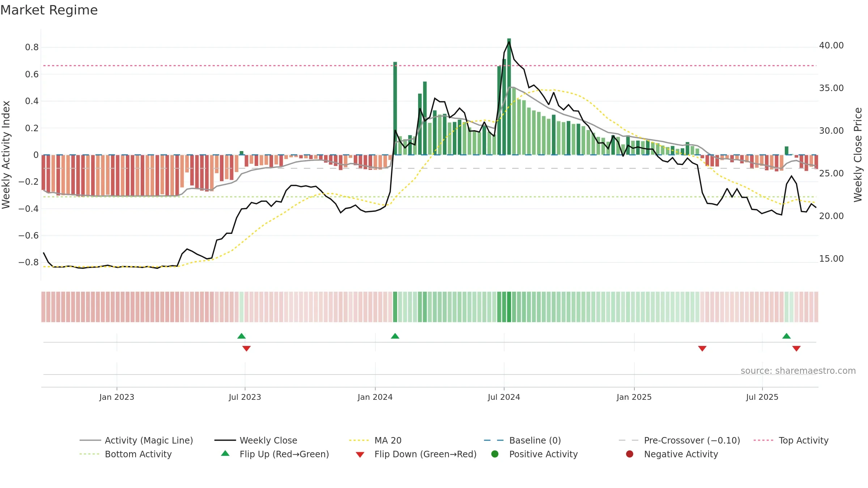Click the dark green segment in regime color strip
This screenshot has height=488, width=868.
[509, 307]
